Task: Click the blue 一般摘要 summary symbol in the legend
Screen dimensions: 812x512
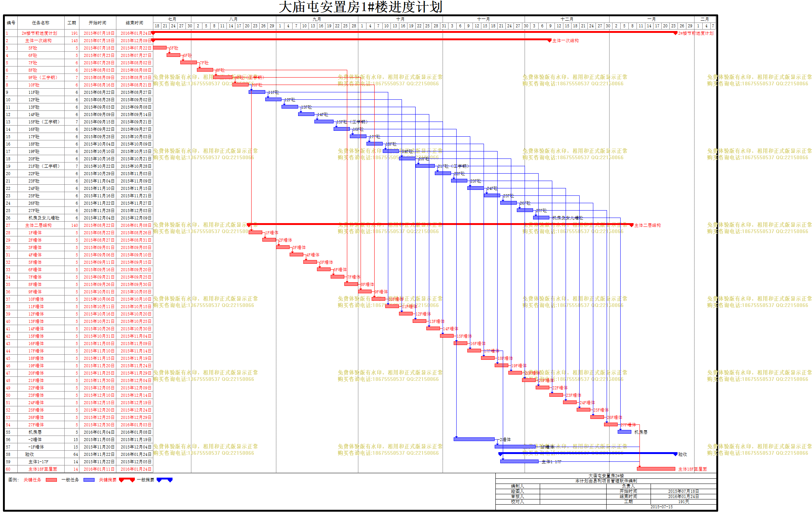Action: coord(165,480)
